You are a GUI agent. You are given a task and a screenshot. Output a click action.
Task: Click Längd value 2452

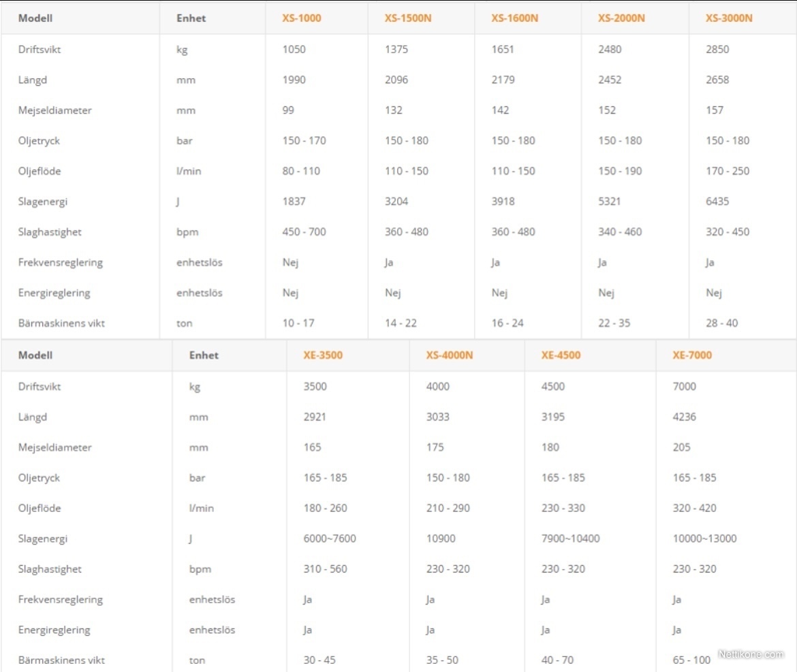point(610,80)
